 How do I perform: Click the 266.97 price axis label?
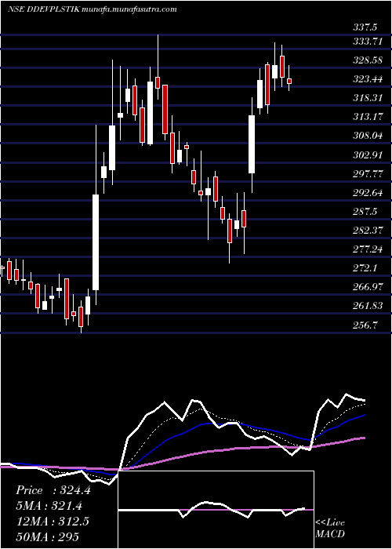(368, 287)
